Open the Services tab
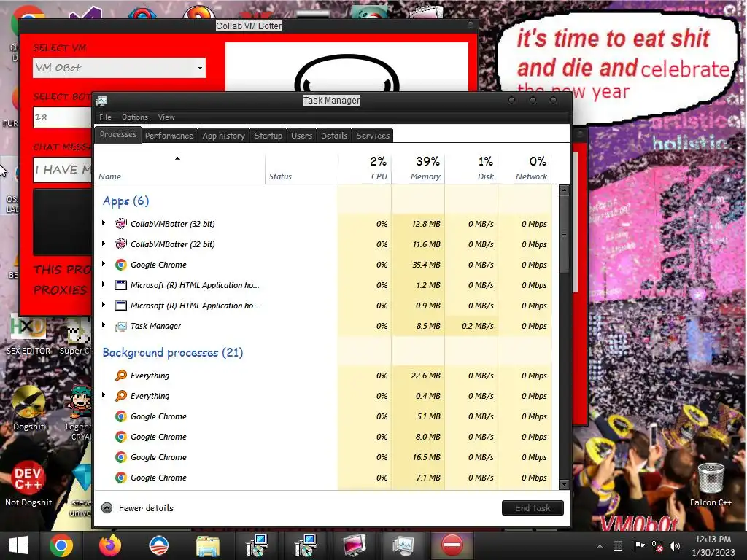 pos(373,136)
